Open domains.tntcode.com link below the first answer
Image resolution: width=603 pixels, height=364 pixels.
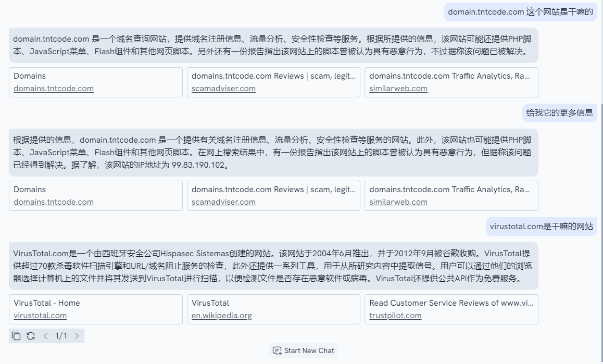pos(54,89)
